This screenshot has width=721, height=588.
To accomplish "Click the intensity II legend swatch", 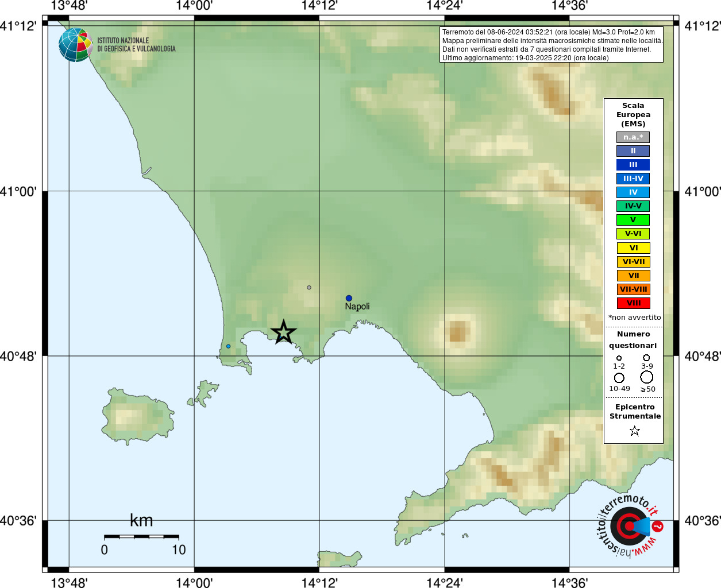I will pyautogui.click(x=633, y=151).
